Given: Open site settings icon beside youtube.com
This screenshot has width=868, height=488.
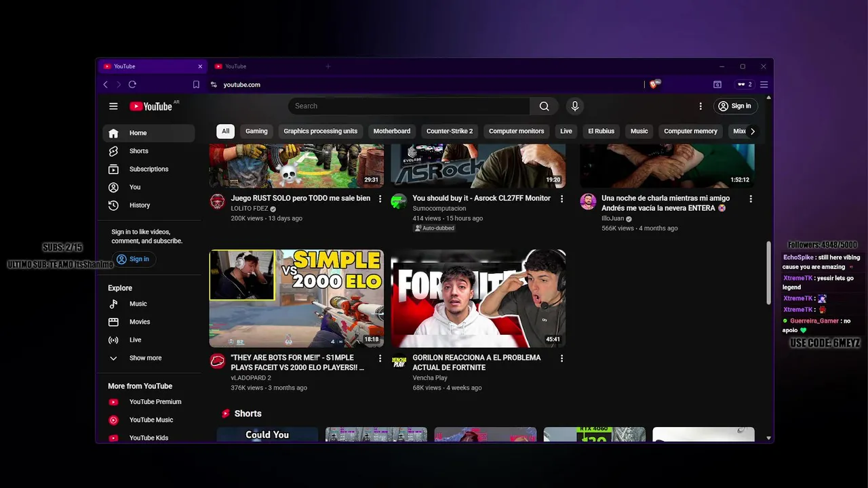Looking at the screenshot, I should pos(214,85).
